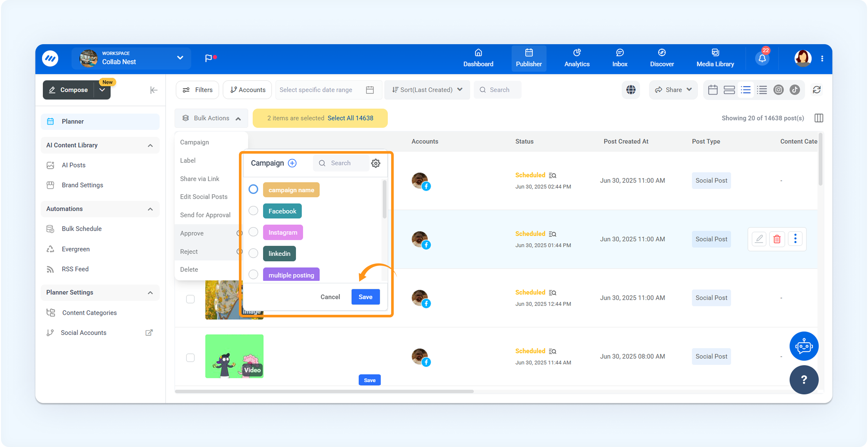Image resolution: width=868 pixels, height=447 pixels.
Task: Click Select All 14638 link
Action: click(351, 118)
